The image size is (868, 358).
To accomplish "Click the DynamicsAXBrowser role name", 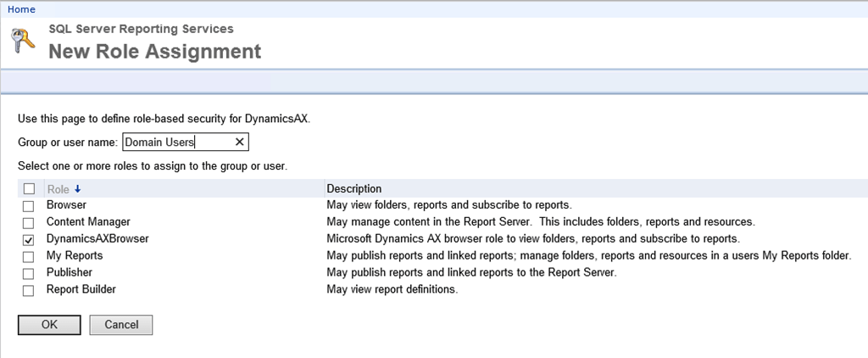I will [97, 239].
